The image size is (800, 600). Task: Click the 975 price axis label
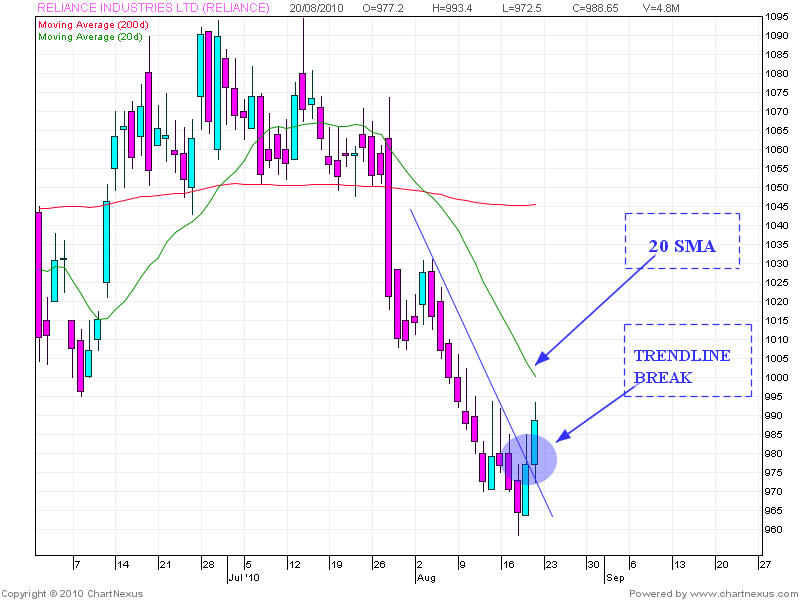(774, 473)
